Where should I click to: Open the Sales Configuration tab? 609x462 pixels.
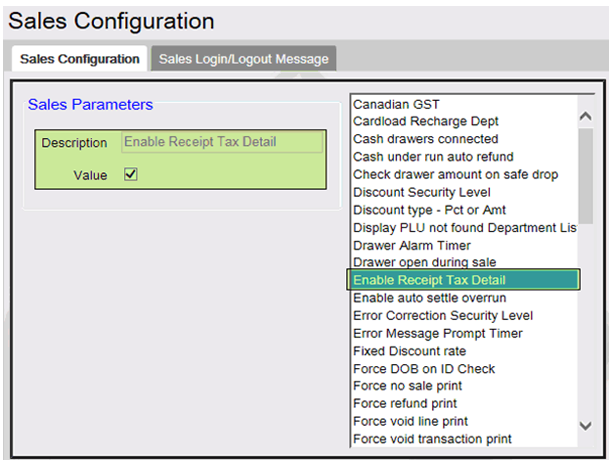tap(80, 59)
